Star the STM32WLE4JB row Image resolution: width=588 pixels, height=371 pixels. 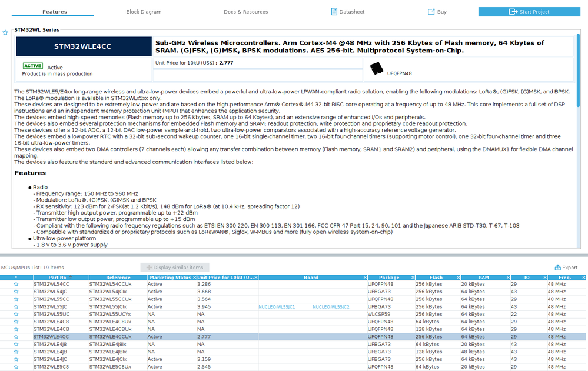16,352
